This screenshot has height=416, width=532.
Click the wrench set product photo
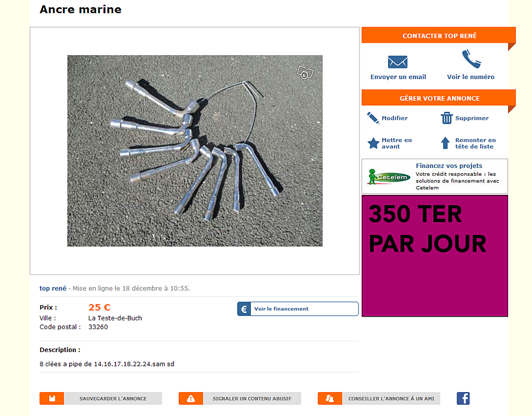(x=195, y=151)
